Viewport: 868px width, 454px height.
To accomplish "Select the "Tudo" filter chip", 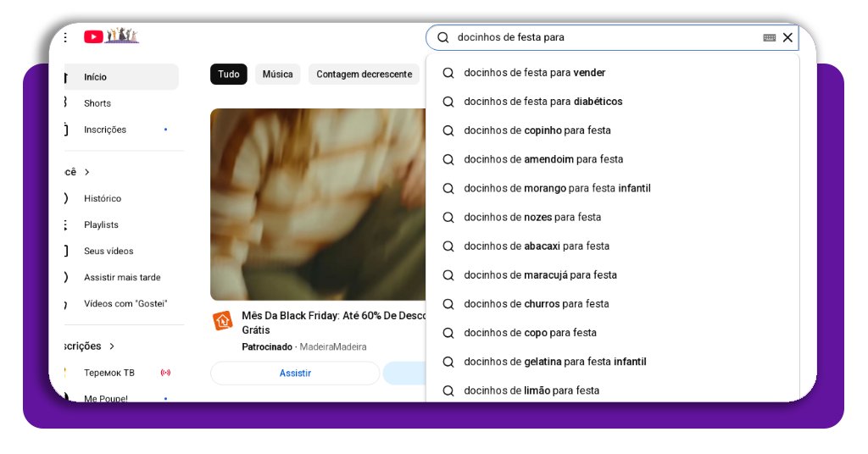I will tap(228, 75).
